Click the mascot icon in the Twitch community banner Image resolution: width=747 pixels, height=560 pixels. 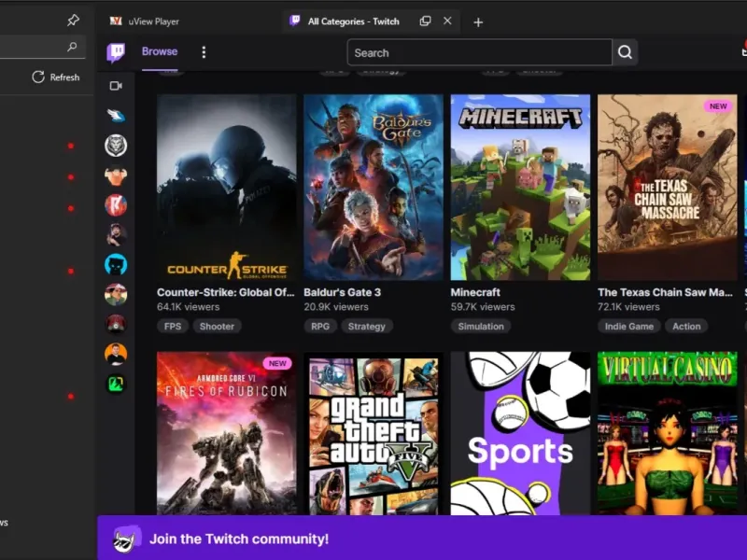point(126,539)
